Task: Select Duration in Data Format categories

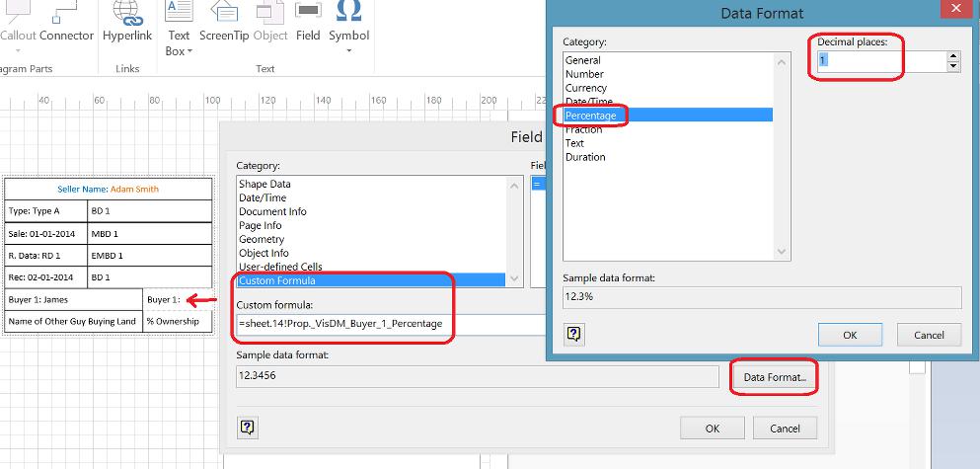Action: click(x=585, y=157)
